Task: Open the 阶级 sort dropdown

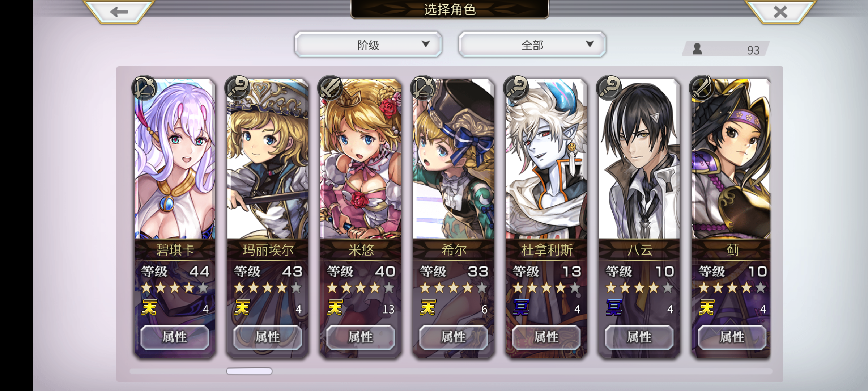Action: click(368, 45)
